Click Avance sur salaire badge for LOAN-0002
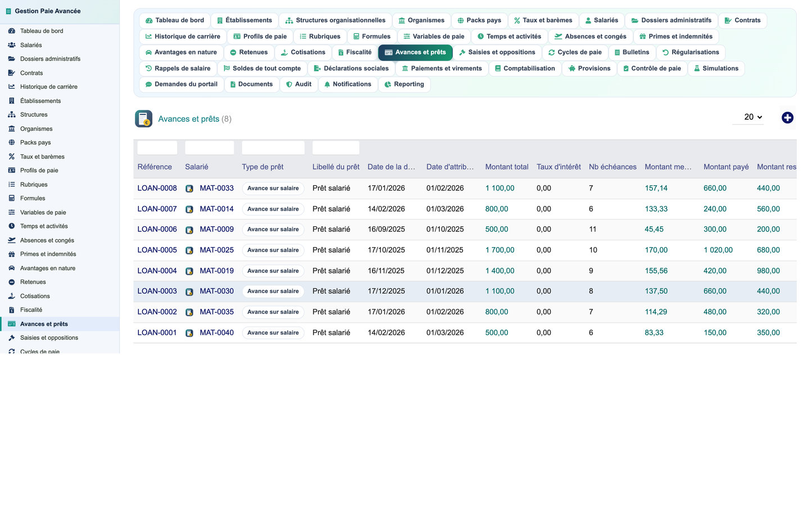The height and width of the screenshot is (507, 812). click(273, 312)
